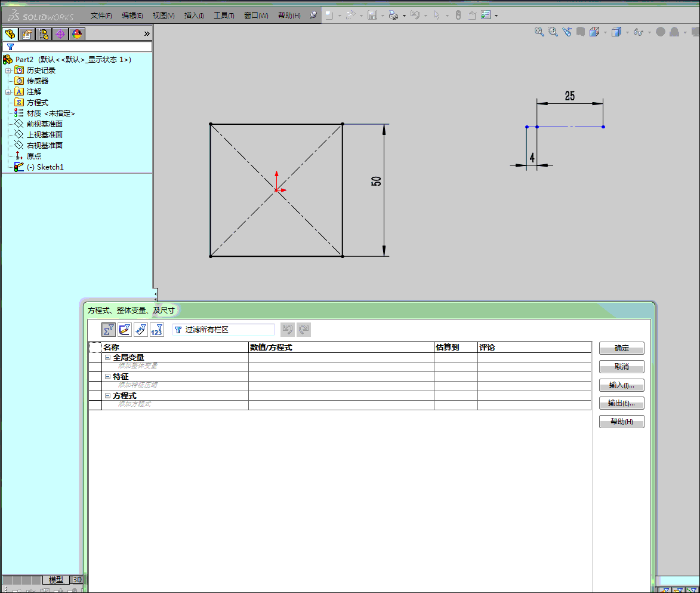Click the 取消 button
Image resolution: width=700 pixels, height=593 pixels.
tap(621, 367)
